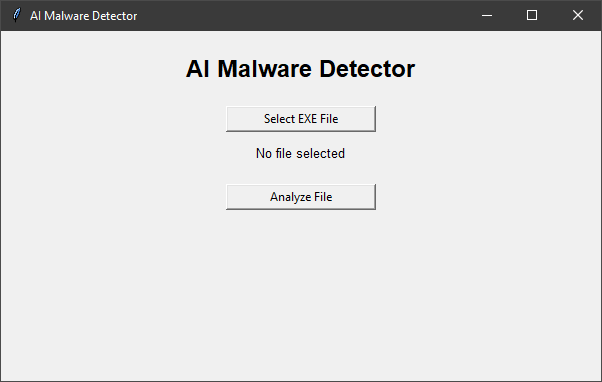Click the empty title bar area beside the title
602x382 pixels.
(x=299, y=15)
